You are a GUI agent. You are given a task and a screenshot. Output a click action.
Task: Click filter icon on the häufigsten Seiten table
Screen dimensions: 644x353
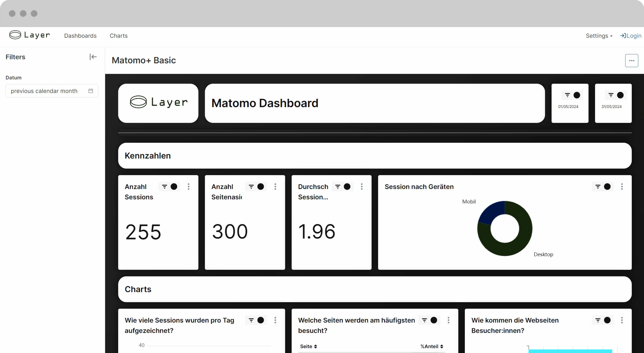click(x=424, y=320)
